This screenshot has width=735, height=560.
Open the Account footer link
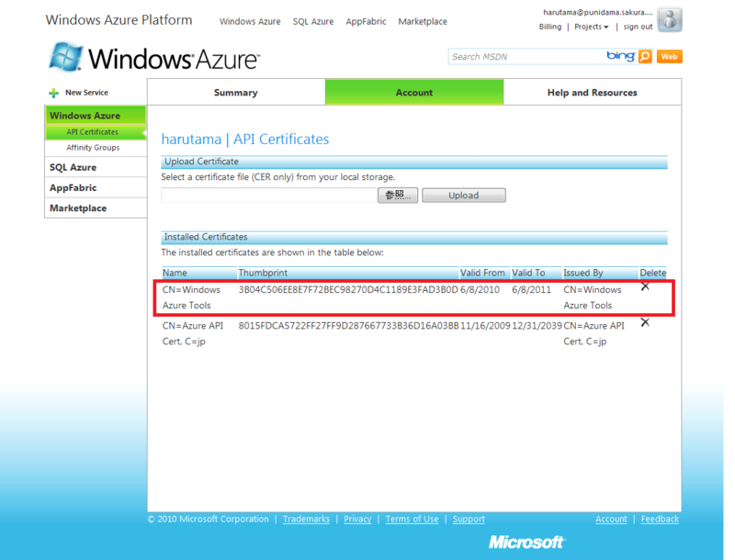(611, 519)
